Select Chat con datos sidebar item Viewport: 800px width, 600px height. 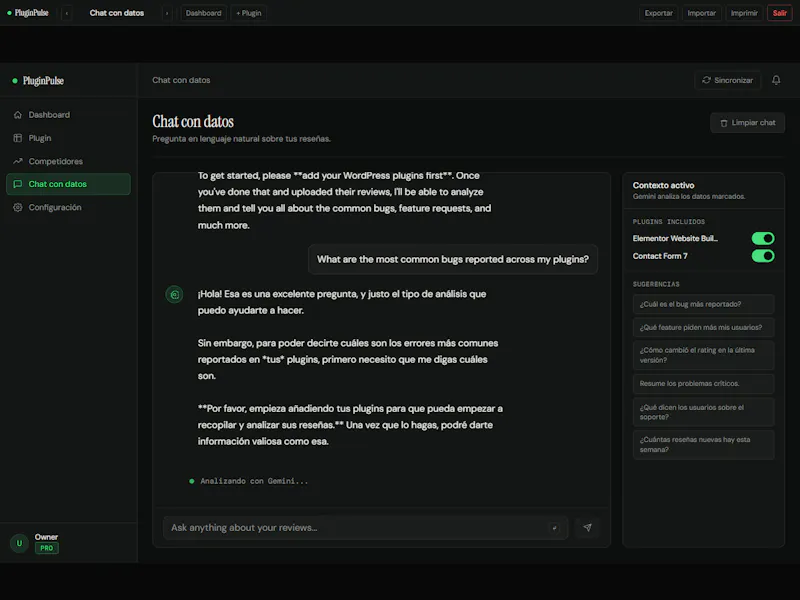point(68,184)
